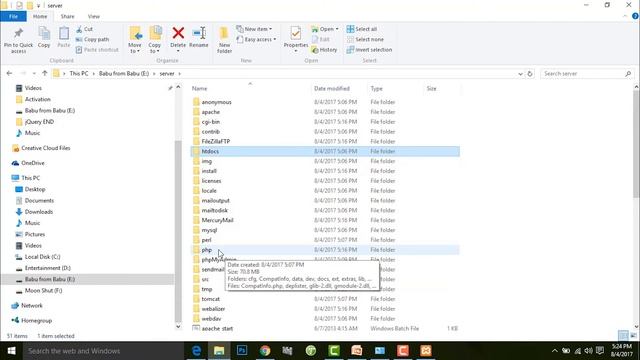Click the navigation pane scrollbar down arrow
The width and height of the screenshot is (640, 360).
178,326
